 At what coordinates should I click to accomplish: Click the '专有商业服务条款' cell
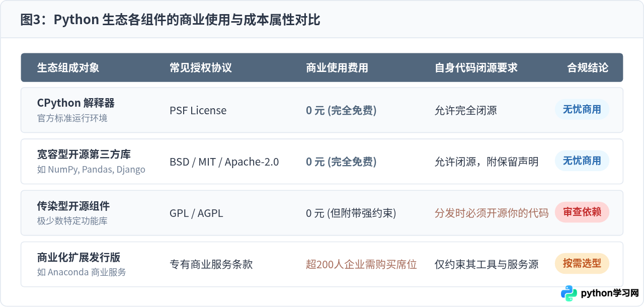[x=211, y=264]
